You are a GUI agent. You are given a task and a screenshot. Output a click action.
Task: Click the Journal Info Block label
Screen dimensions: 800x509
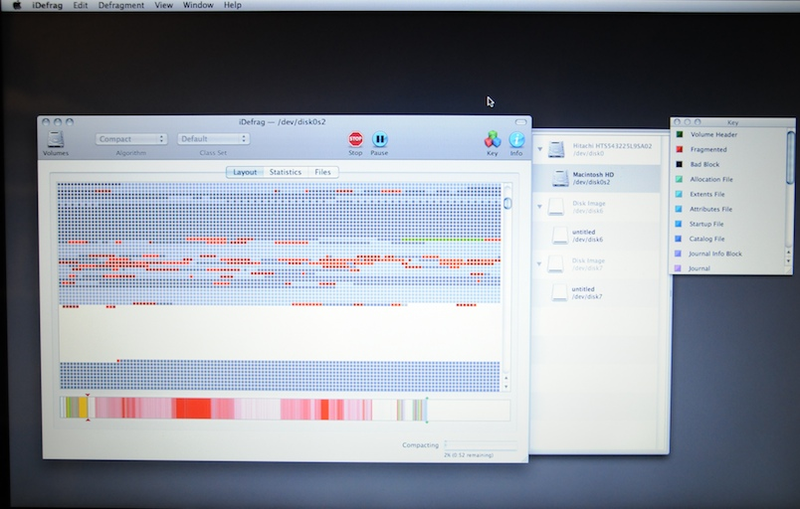pyautogui.click(x=715, y=253)
